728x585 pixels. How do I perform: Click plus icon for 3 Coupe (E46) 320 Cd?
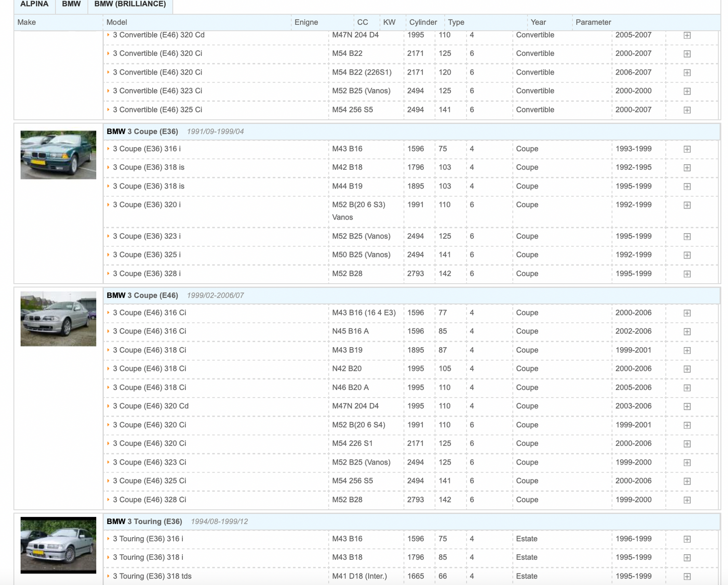pyautogui.click(x=687, y=407)
